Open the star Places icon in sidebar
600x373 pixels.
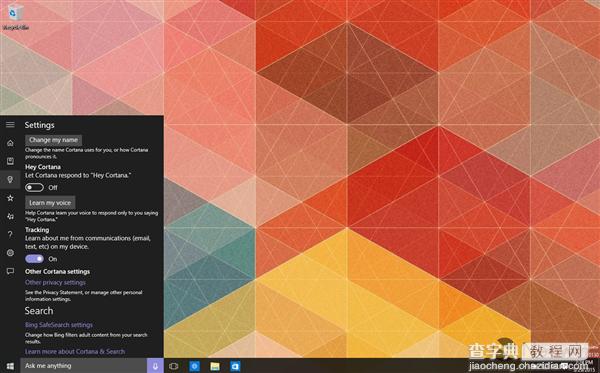point(10,198)
